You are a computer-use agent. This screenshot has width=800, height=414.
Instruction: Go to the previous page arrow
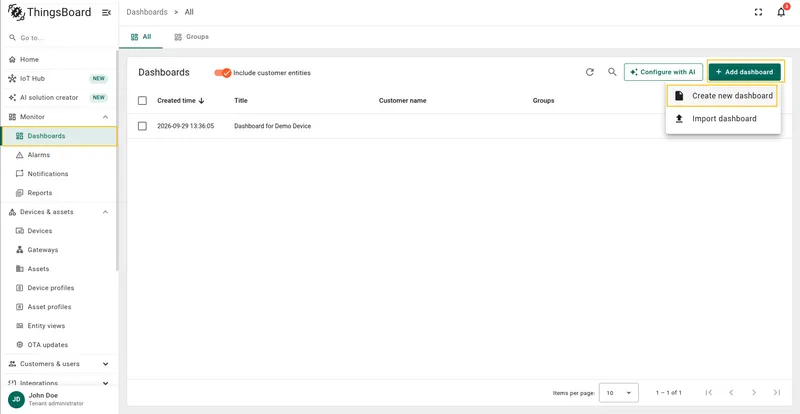pos(731,393)
